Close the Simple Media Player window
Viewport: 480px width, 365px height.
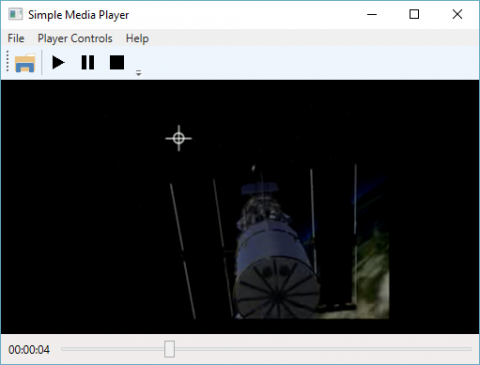click(457, 14)
